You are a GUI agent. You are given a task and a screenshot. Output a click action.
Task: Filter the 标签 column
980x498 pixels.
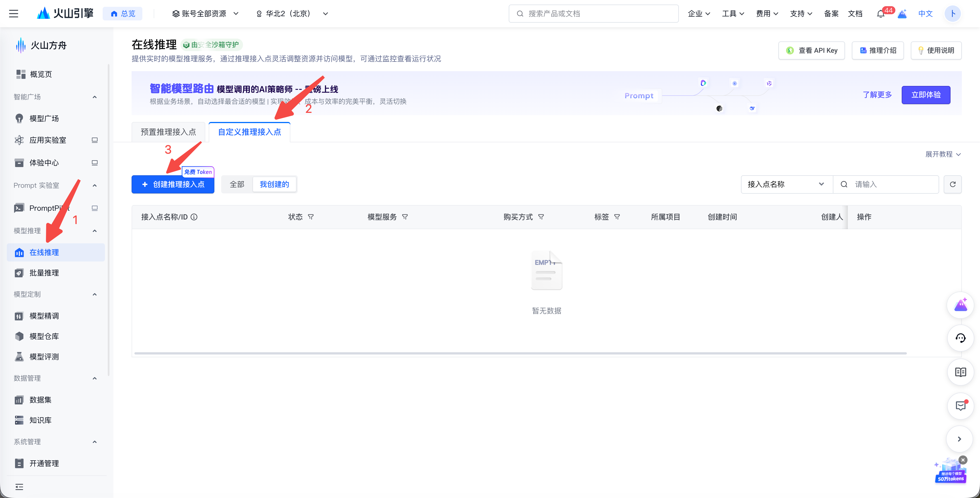click(617, 217)
